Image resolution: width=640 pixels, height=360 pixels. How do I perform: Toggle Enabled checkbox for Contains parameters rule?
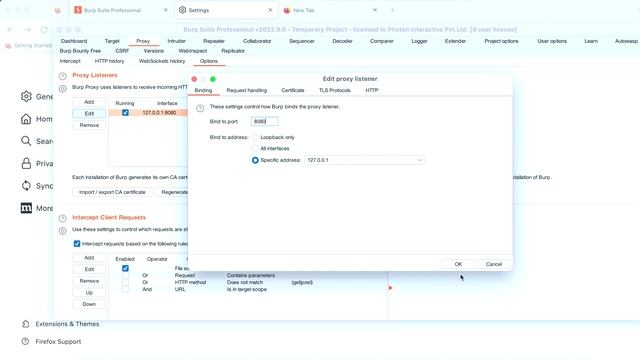[x=125, y=276]
